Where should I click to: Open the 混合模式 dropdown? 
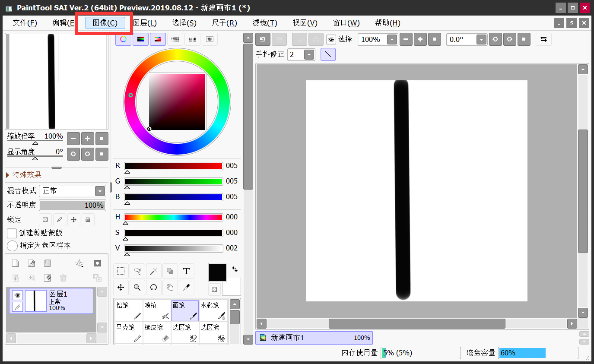[100, 191]
